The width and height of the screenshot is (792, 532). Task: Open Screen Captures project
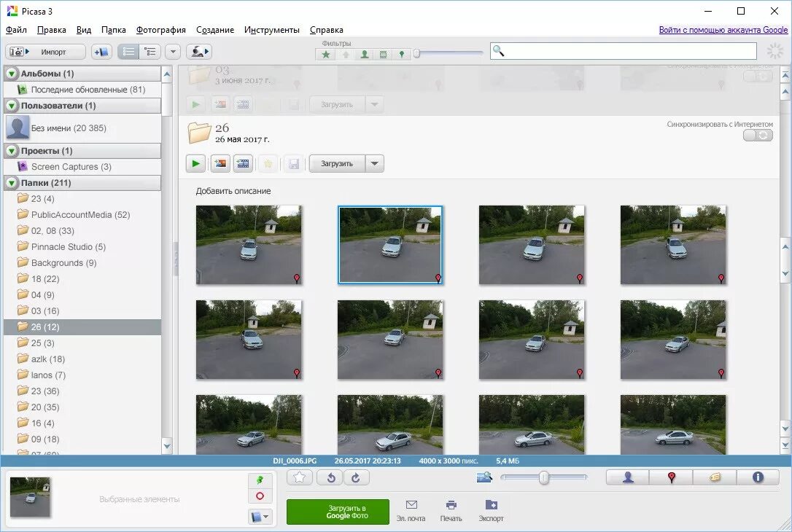(82, 167)
